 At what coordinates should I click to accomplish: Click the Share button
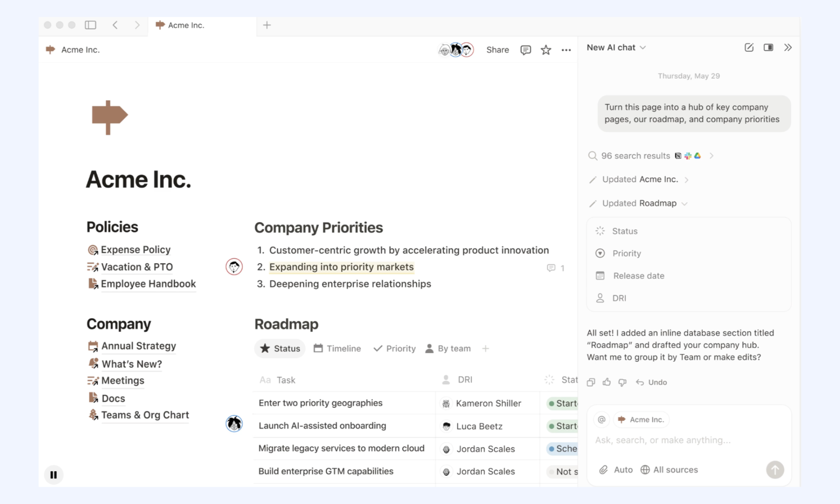coord(497,50)
